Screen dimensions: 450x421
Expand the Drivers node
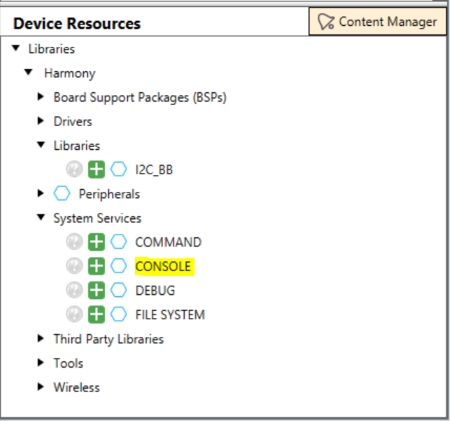41,121
